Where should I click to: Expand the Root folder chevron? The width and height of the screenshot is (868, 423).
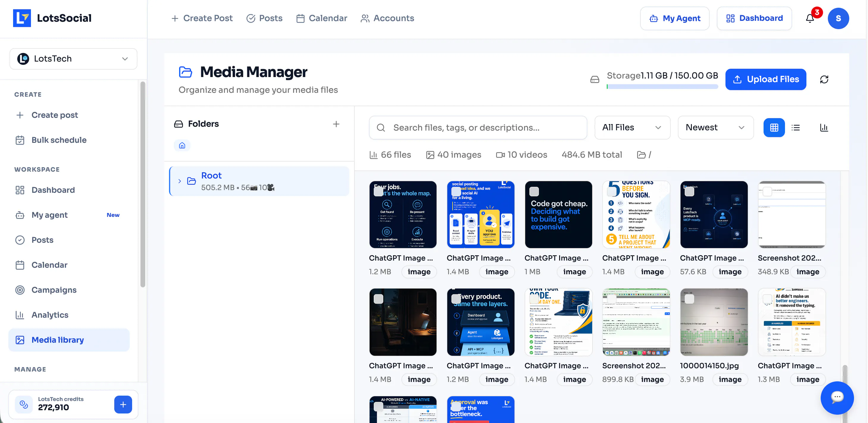point(180,181)
